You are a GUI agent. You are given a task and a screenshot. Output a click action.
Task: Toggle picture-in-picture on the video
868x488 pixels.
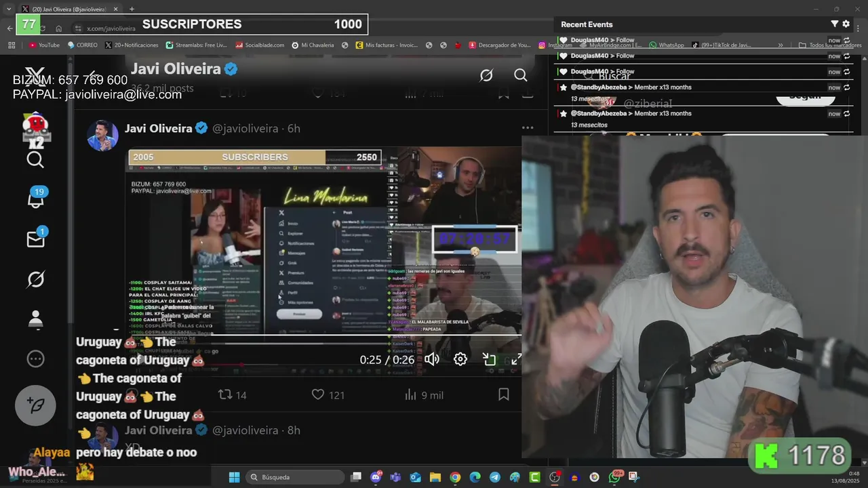[x=489, y=359]
